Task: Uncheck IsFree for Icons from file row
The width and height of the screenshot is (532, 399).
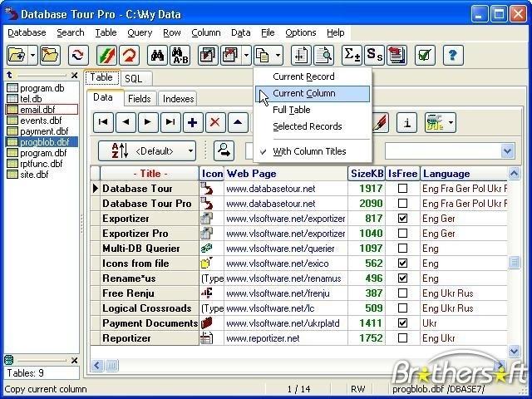Action: [402, 263]
